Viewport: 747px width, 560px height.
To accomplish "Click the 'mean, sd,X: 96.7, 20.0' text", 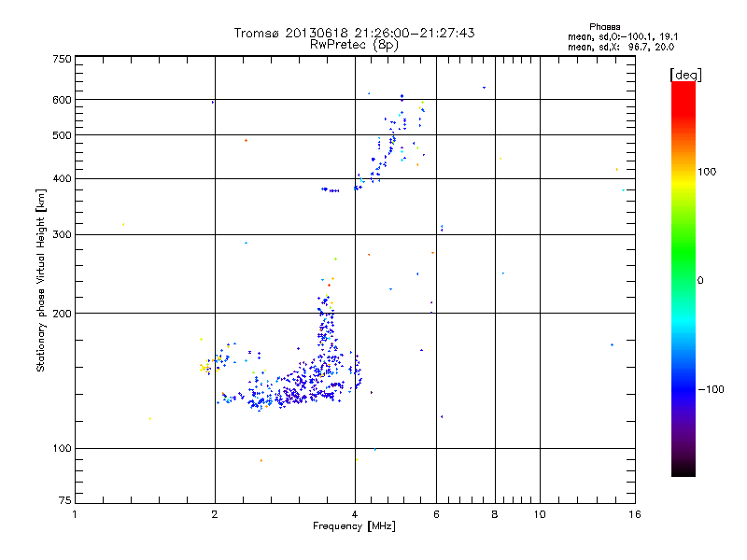I will 621,47.
